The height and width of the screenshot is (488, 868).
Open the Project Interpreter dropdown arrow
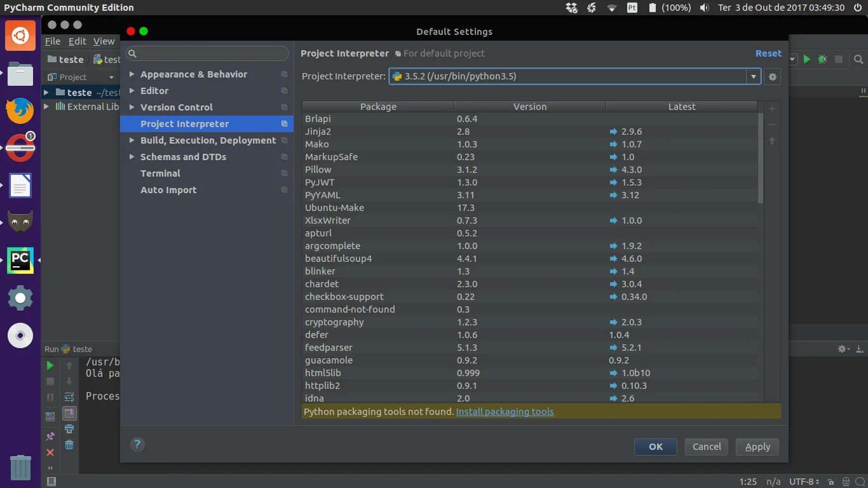[x=754, y=77]
